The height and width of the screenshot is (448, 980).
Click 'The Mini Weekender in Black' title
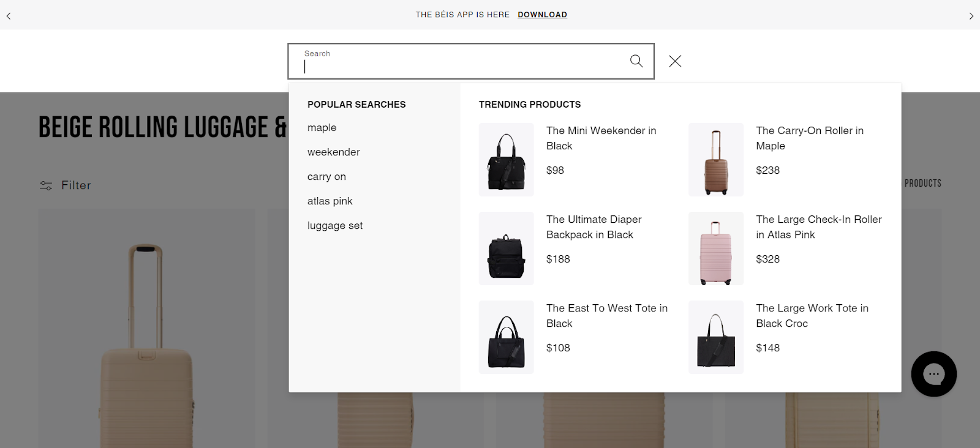[x=601, y=138]
